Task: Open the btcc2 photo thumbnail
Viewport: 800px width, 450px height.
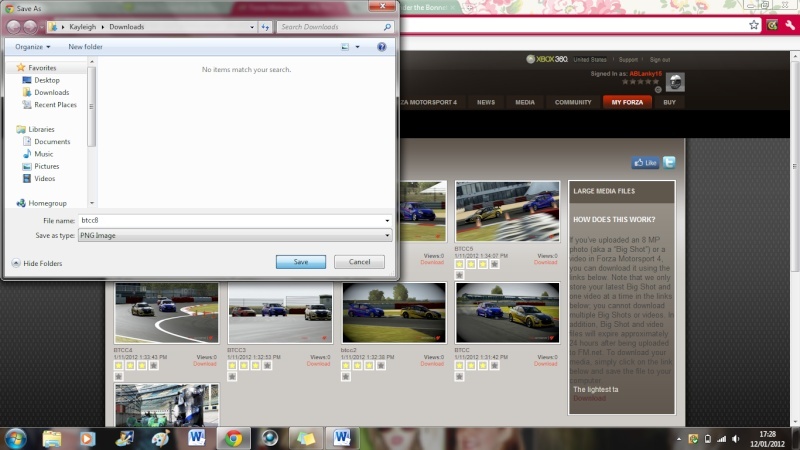Action: coord(394,313)
